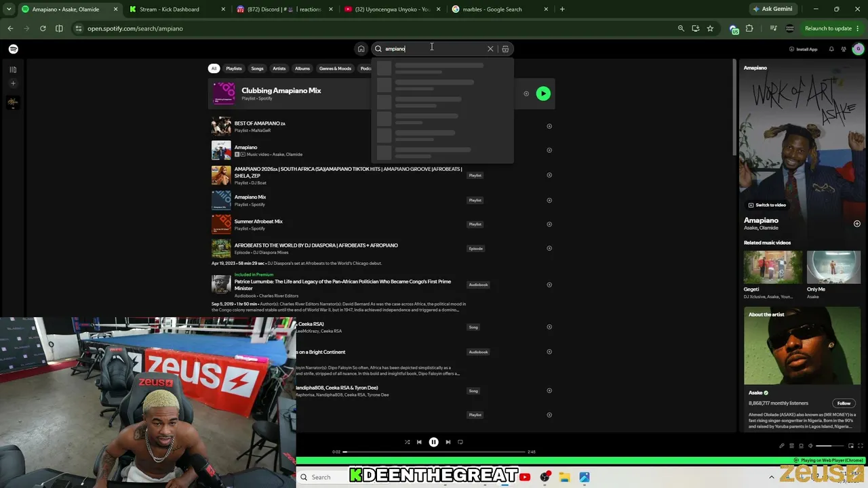Go to Spotify home via logo
Viewport: 868px width, 488px height.
point(14,49)
